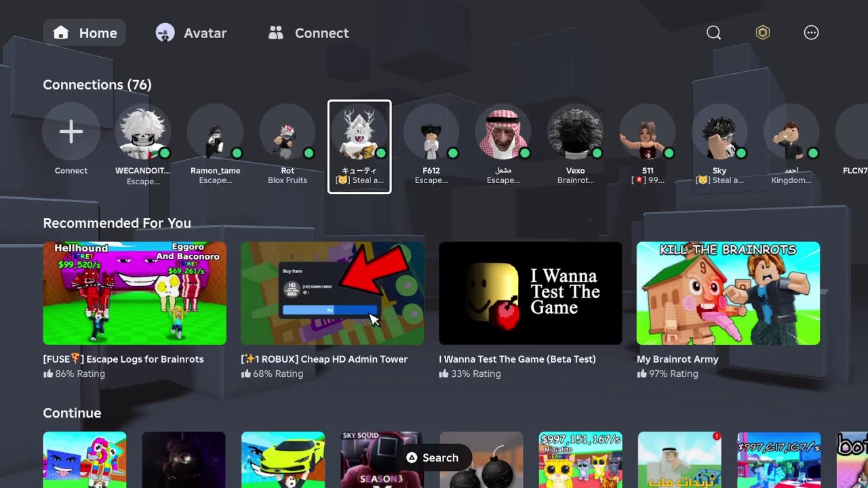Open the Search magnifier icon in top bar
The width and height of the screenshot is (868, 488).
coord(713,33)
